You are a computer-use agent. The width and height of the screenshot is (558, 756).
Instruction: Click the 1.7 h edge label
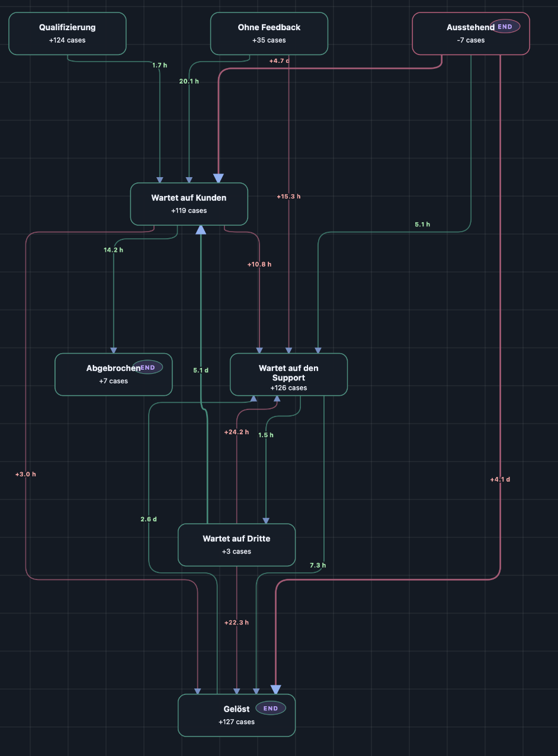[160, 65]
